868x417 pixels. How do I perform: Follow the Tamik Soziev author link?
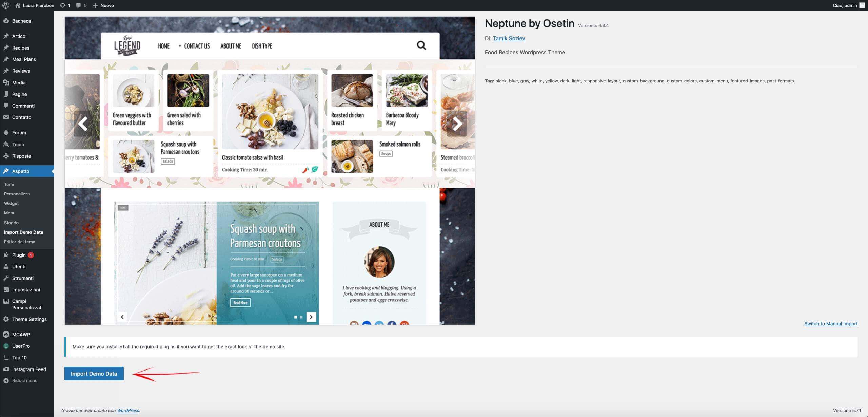tap(509, 38)
